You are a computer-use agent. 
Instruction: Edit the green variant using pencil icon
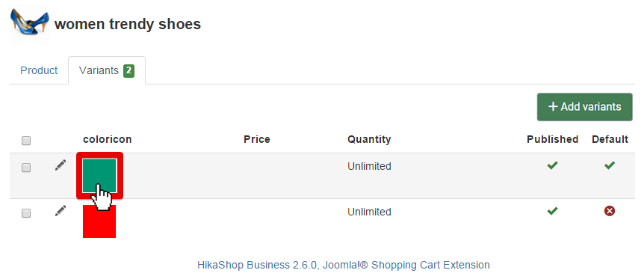click(x=60, y=166)
